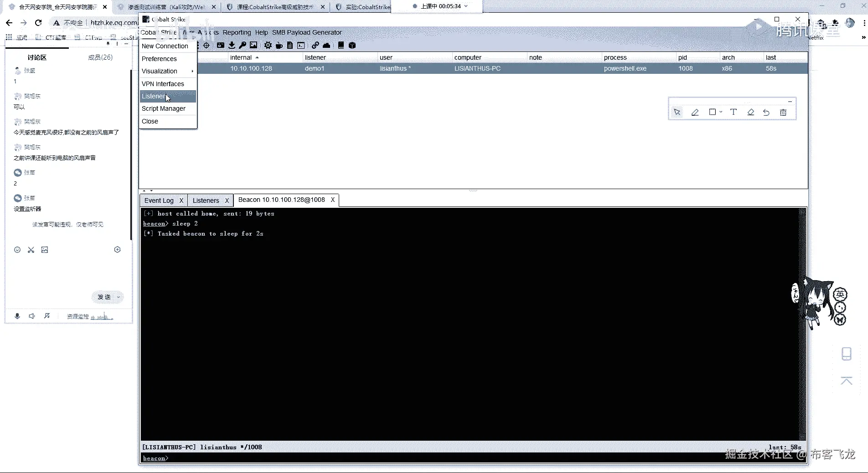
Task: Switch to the Event Log tab
Action: [159, 201]
